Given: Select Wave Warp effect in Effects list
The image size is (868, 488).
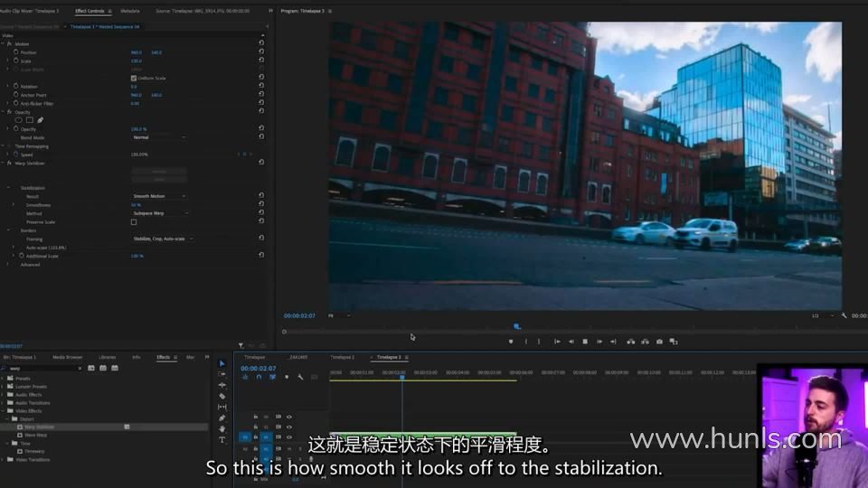Looking at the screenshot, I should point(37,435).
